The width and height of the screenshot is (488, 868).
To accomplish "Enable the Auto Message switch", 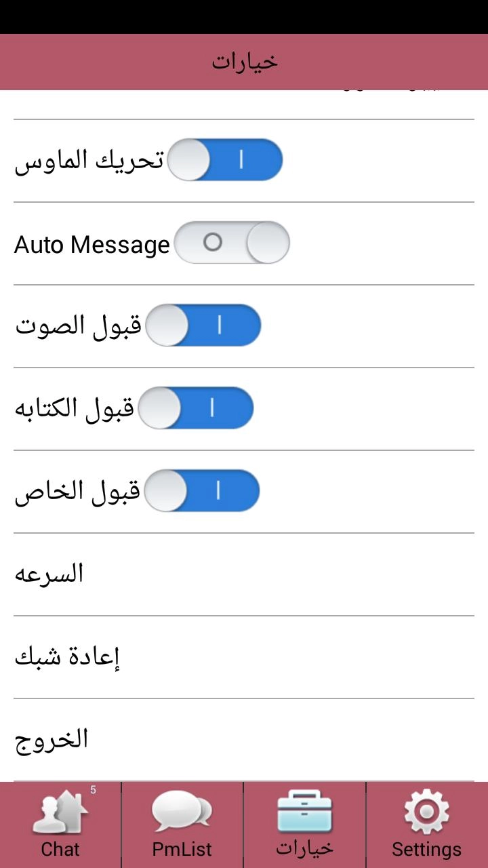I will pyautogui.click(x=232, y=243).
